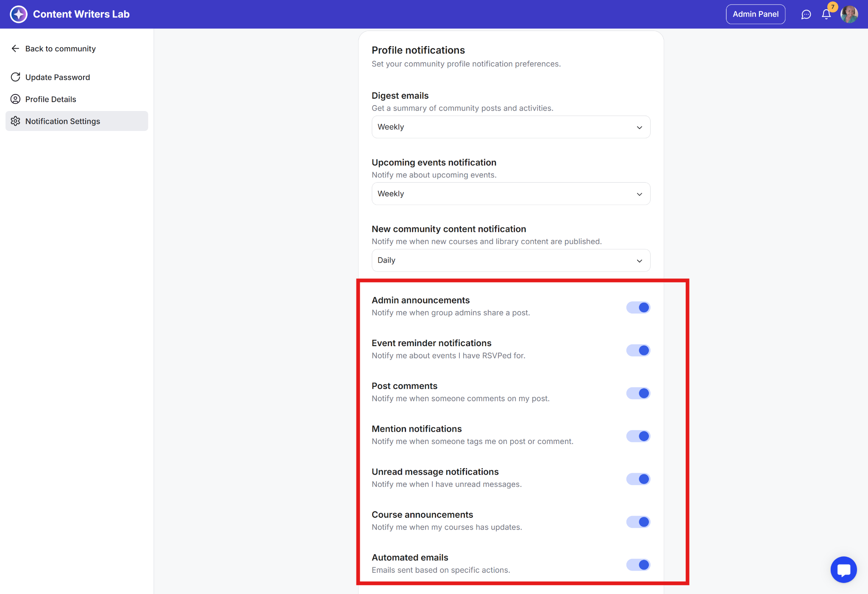Open the floating support chat widget
This screenshot has width=868, height=594.
843,569
